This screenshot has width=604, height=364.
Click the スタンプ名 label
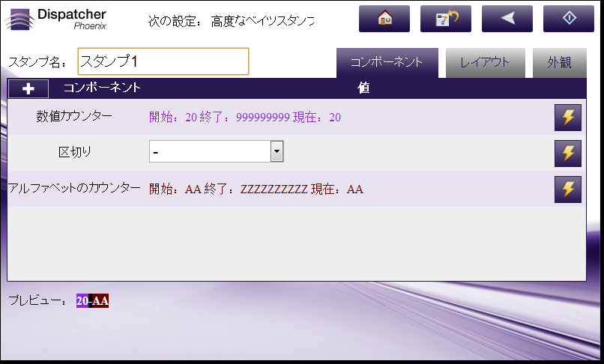point(37,62)
